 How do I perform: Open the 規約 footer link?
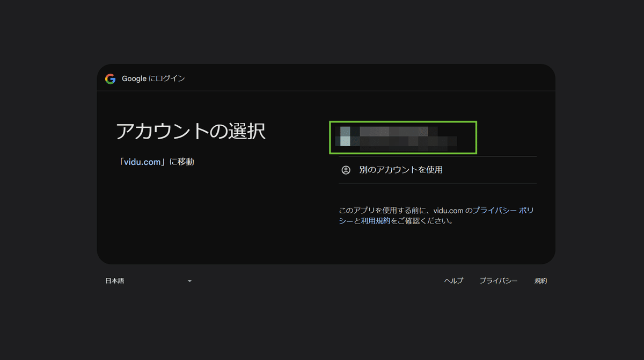click(540, 281)
